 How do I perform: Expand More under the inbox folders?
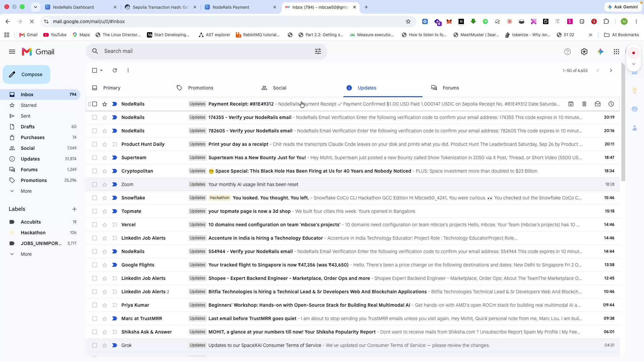point(26,191)
